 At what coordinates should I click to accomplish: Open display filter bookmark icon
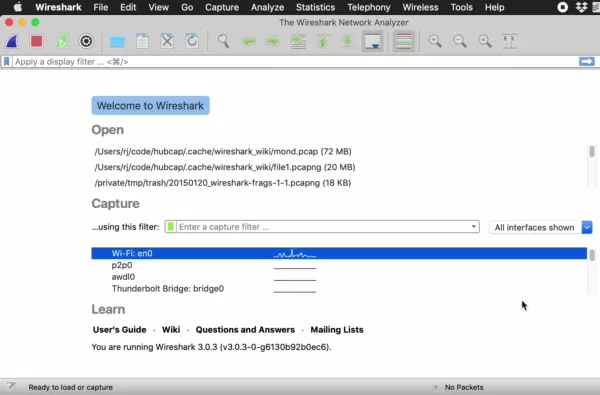pyautogui.click(x=7, y=62)
